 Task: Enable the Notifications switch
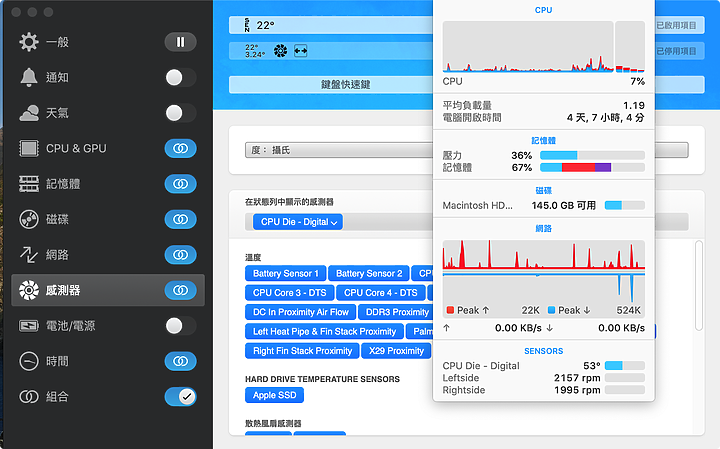click(180, 78)
